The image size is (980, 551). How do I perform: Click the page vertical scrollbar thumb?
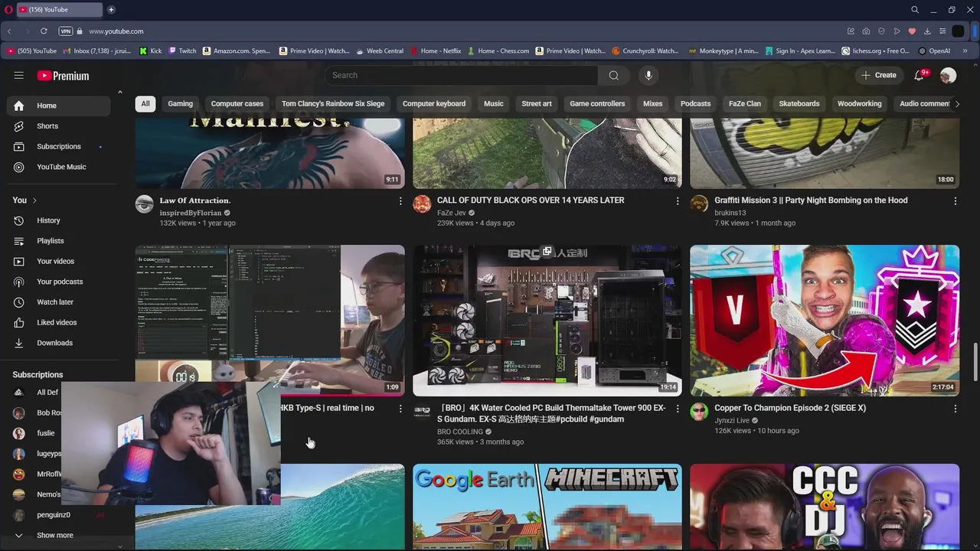pos(975,360)
